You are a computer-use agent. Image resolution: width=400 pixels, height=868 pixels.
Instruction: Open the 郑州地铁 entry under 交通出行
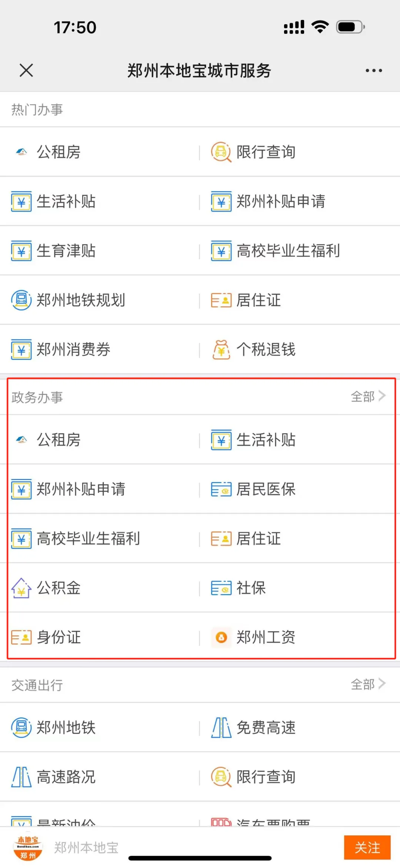coord(66,727)
